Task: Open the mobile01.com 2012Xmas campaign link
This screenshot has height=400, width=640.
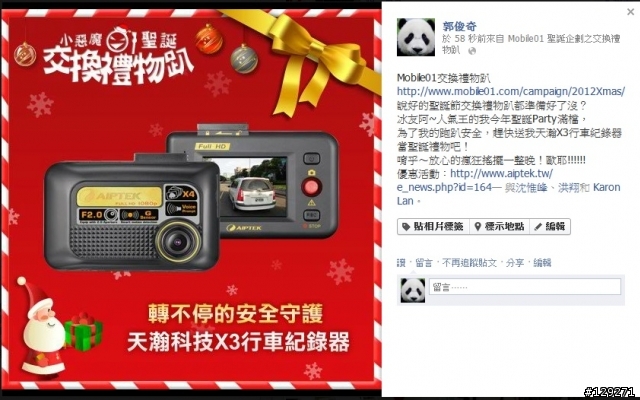Action: tap(511, 91)
